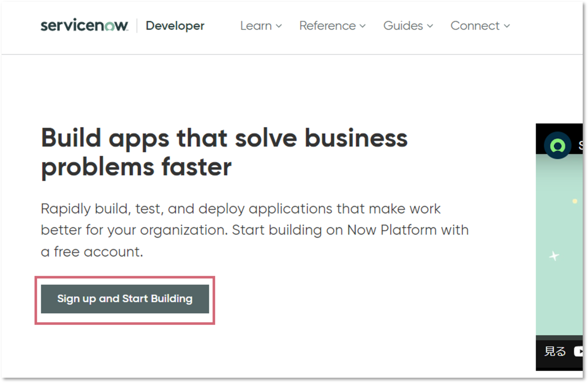Expand the Guides dropdown chevron
The height and width of the screenshot is (383, 588).
coord(430,26)
